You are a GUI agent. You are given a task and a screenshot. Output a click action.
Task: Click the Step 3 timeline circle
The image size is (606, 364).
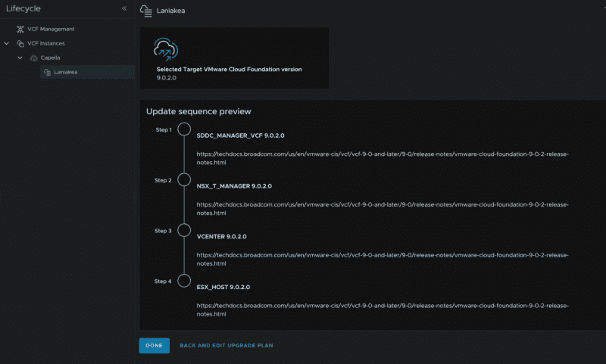click(184, 231)
